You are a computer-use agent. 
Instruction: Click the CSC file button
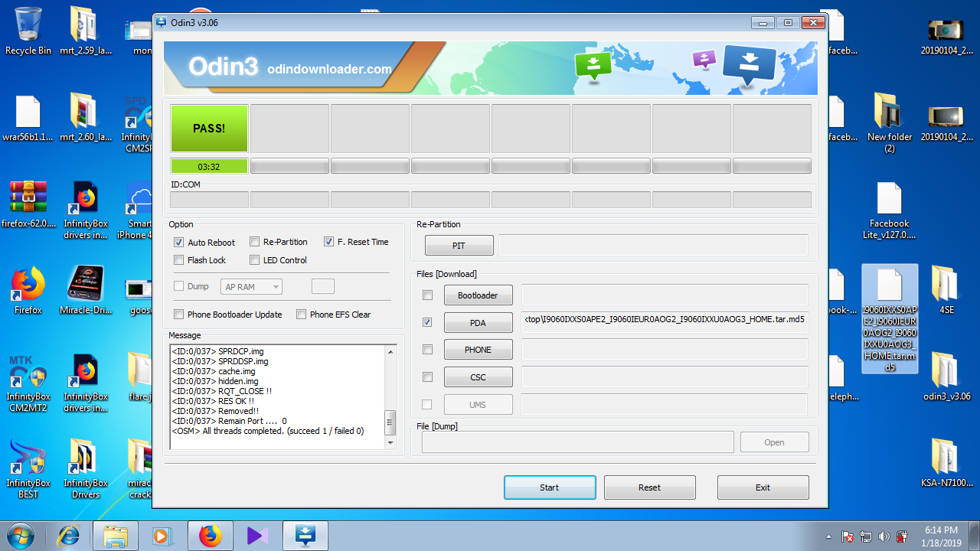click(x=478, y=377)
